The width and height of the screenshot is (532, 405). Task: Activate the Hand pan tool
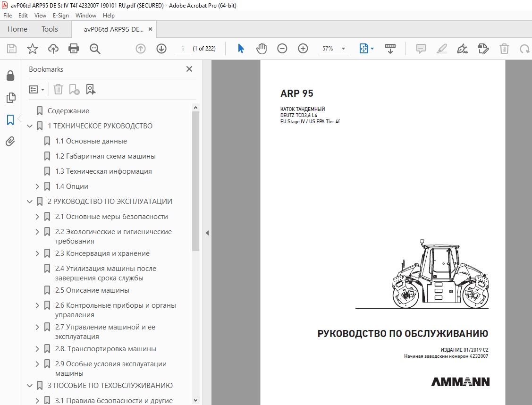point(262,49)
